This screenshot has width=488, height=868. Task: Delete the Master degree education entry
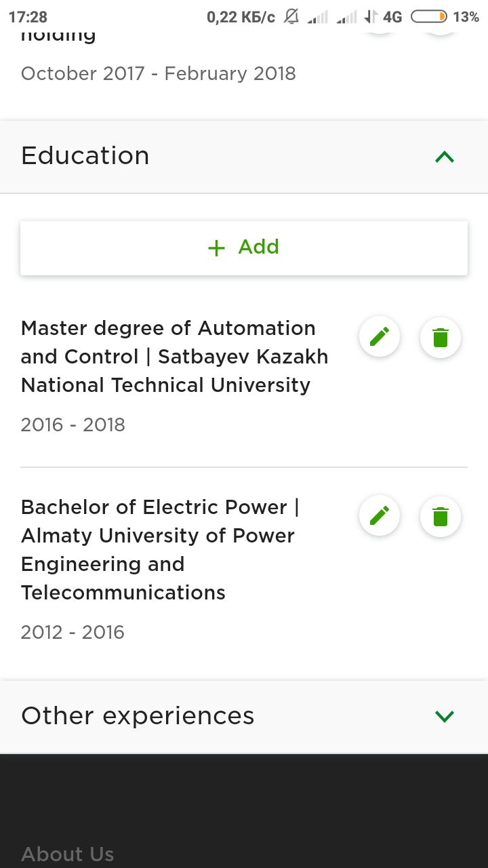click(x=441, y=337)
